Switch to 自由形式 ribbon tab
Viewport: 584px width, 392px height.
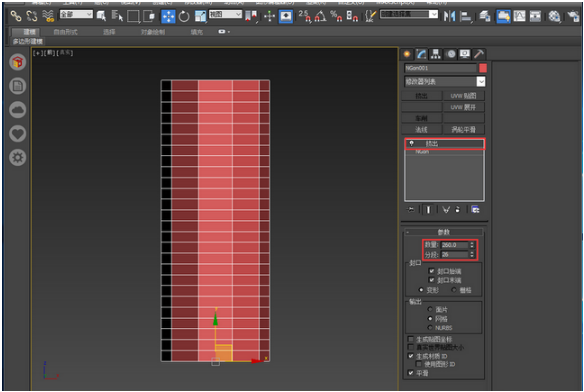(x=66, y=32)
